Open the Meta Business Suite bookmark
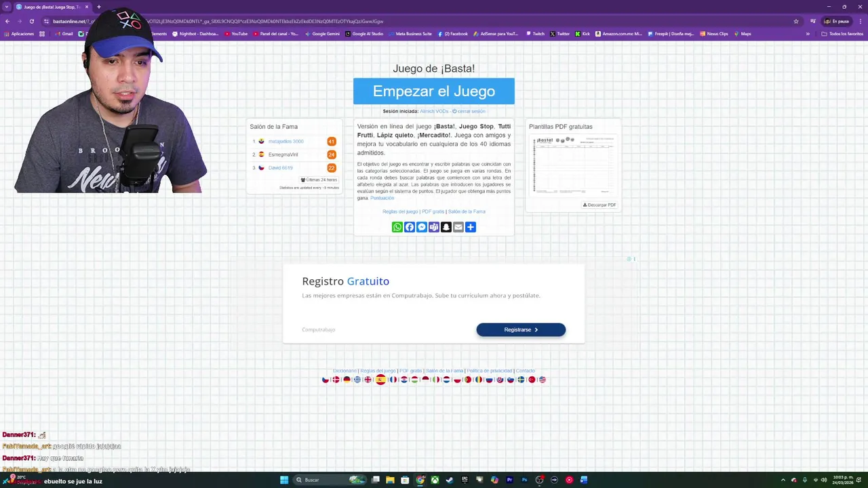Viewport: 868px width, 488px height. (410, 34)
